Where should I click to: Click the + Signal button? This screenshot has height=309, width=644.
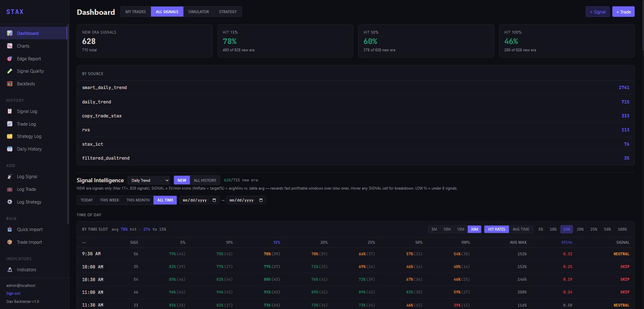598,11
